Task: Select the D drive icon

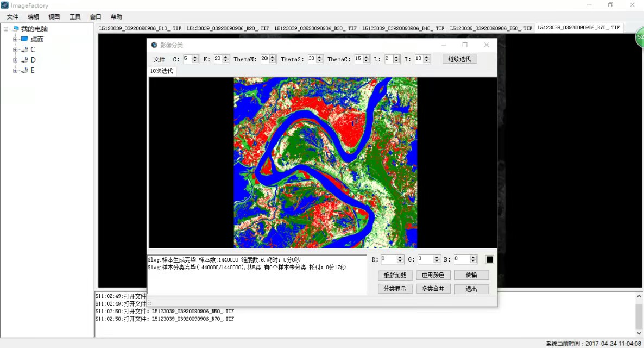Action: coord(24,60)
